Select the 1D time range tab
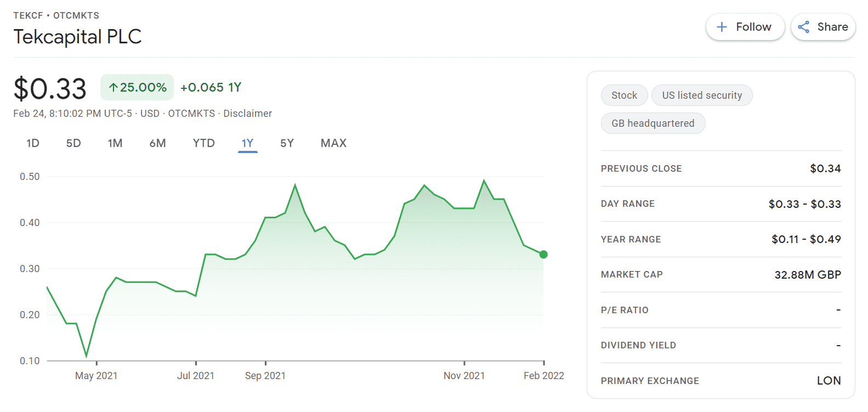Viewport: 868px width, 412px height. (x=33, y=143)
